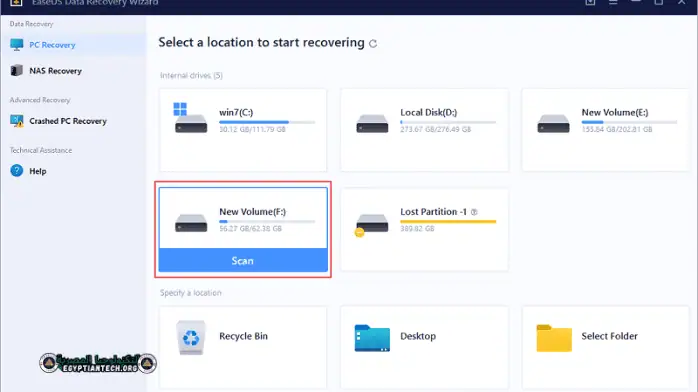This screenshot has width=698, height=392.
Task: Start Scan on New Volume(F:)
Action: point(243,260)
